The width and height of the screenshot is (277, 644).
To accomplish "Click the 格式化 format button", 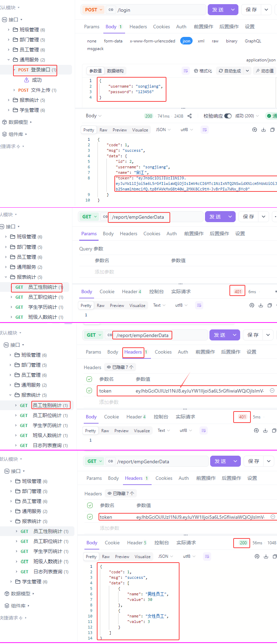I will click(x=203, y=71).
